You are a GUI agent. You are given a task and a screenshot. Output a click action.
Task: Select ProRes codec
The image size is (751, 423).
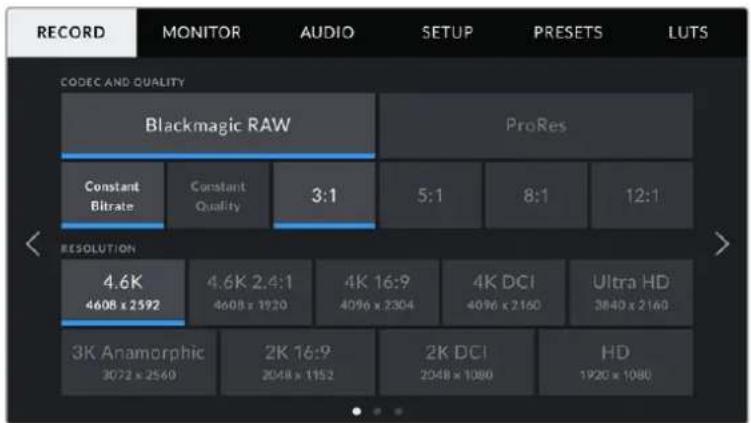click(x=536, y=126)
